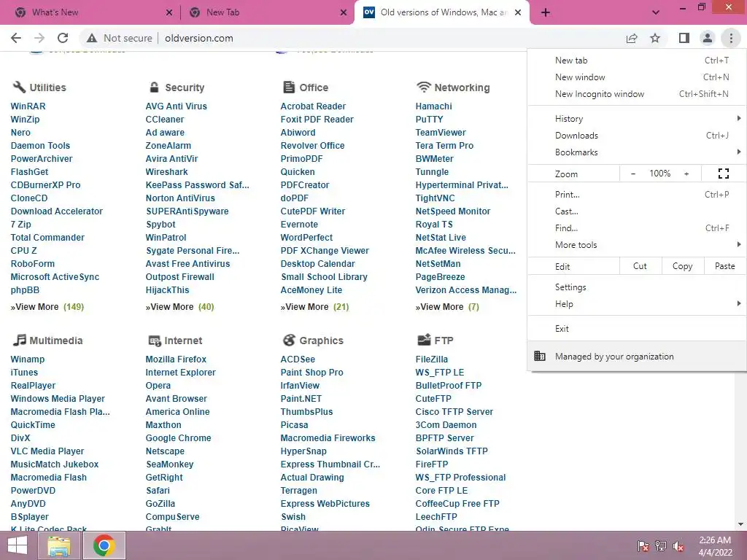
Task: Select New tab from Chrome menu
Action: point(637,61)
